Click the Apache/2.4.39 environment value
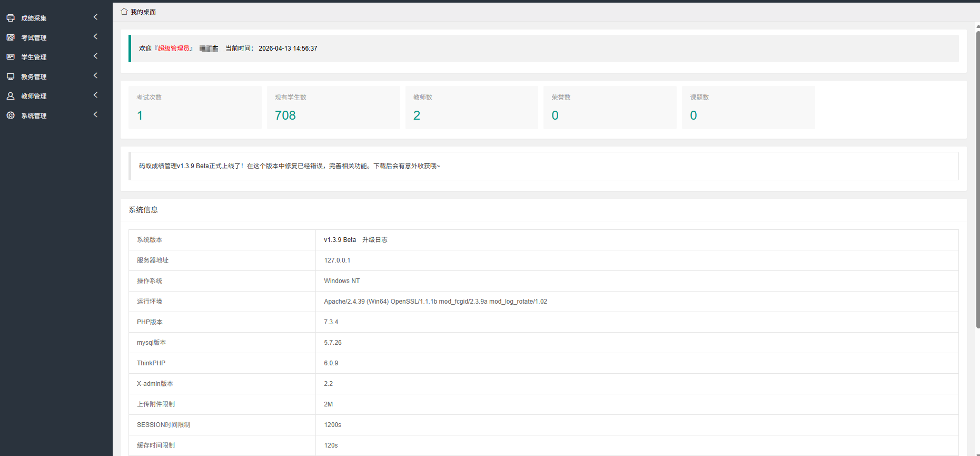 pyautogui.click(x=435, y=302)
